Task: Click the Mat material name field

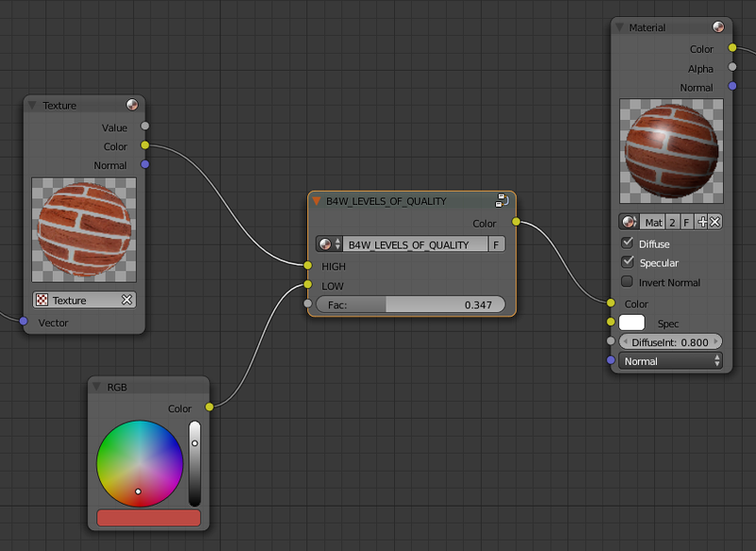Action: coord(652,222)
